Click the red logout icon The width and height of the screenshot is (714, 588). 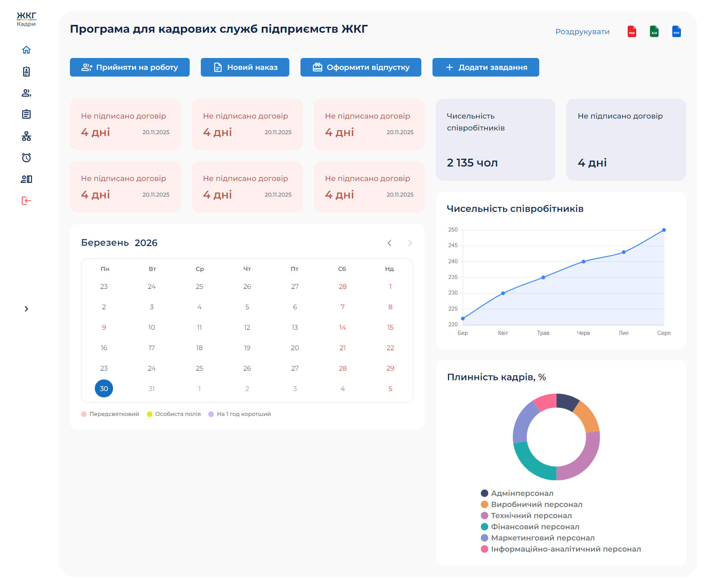click(x=26, y=201)
